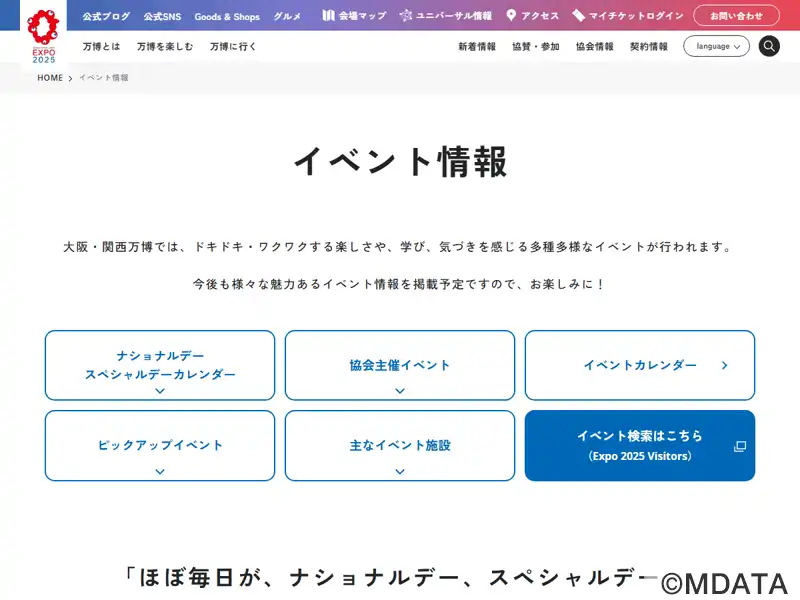Click the breadcrumb separator arrow after HOME
The image size is (800, 600).
[70, 79]
